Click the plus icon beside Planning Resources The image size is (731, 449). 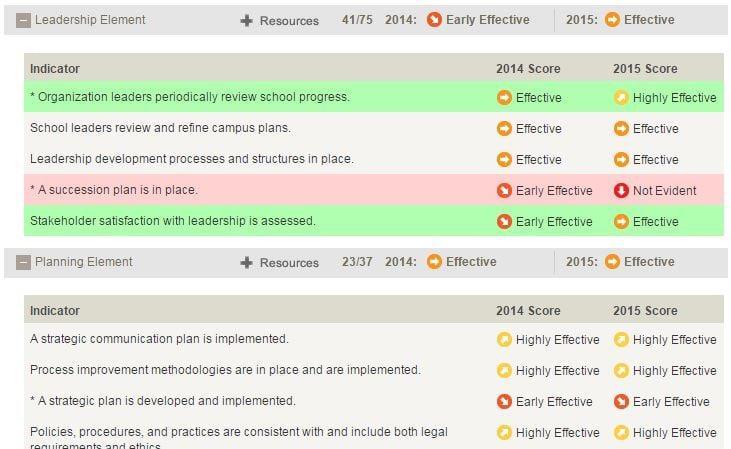pyautogui.click(x=247, y=263)
